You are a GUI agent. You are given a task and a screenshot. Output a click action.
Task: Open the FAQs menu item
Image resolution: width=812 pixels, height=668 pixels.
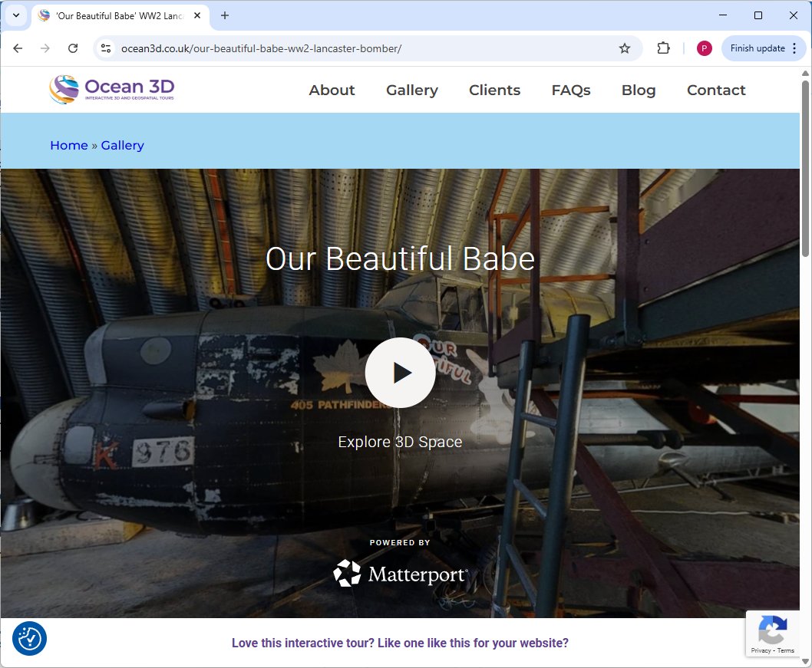[571, 90]
